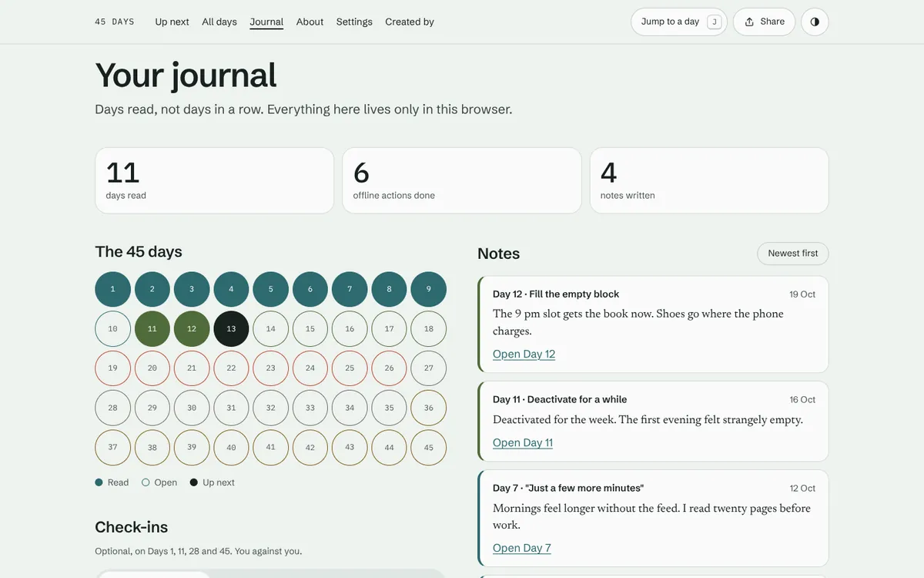The width and height of the screenshot is (924, 578).
Task: Click The 45 days heading
Action: pos(139,251)
